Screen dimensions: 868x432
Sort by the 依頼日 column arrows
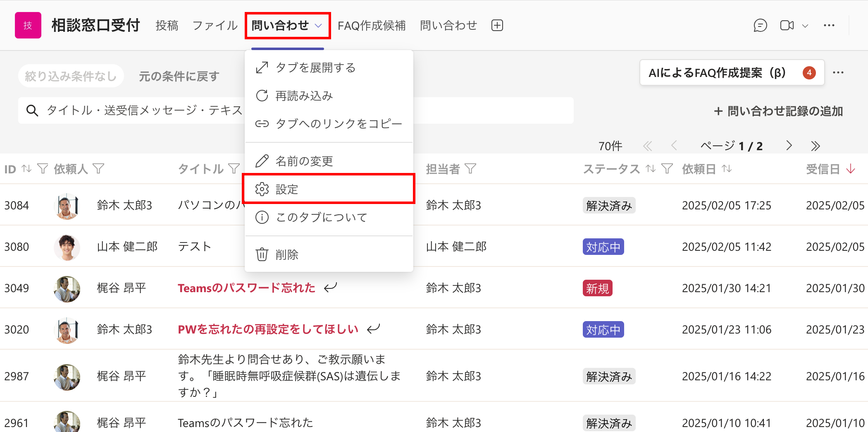coord(727,168)
